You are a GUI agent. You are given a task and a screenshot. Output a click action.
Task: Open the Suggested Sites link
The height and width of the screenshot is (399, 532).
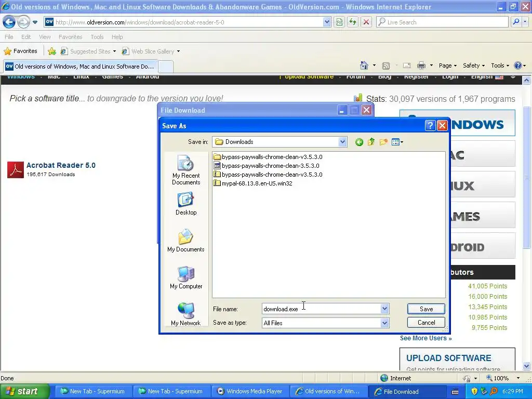(88, 51)
